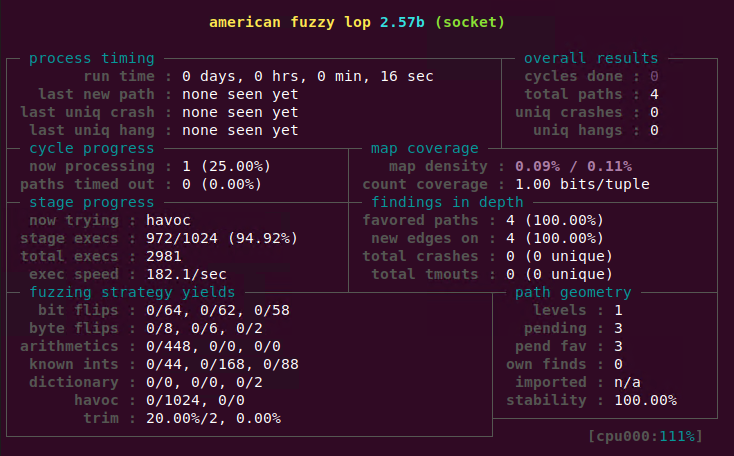Click the arithmetics value '0/448, 0/0, 0/0'

pyautogui.click(x=213, y=346)
